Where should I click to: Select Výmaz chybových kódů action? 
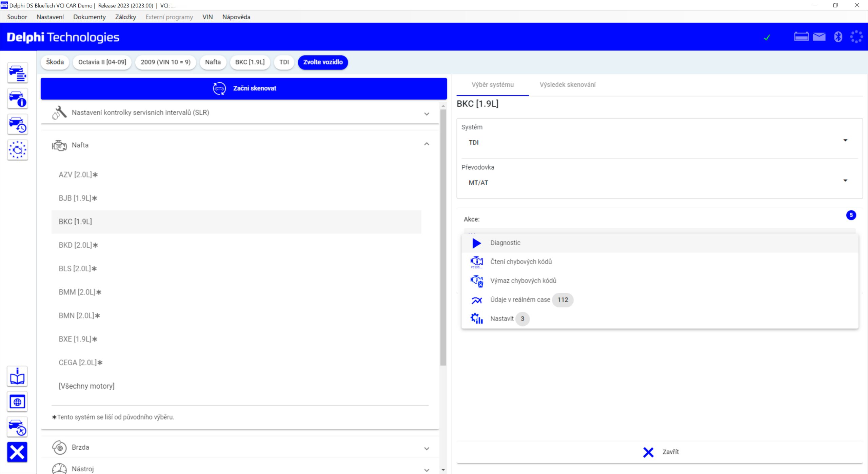click(x=660, y=281)
